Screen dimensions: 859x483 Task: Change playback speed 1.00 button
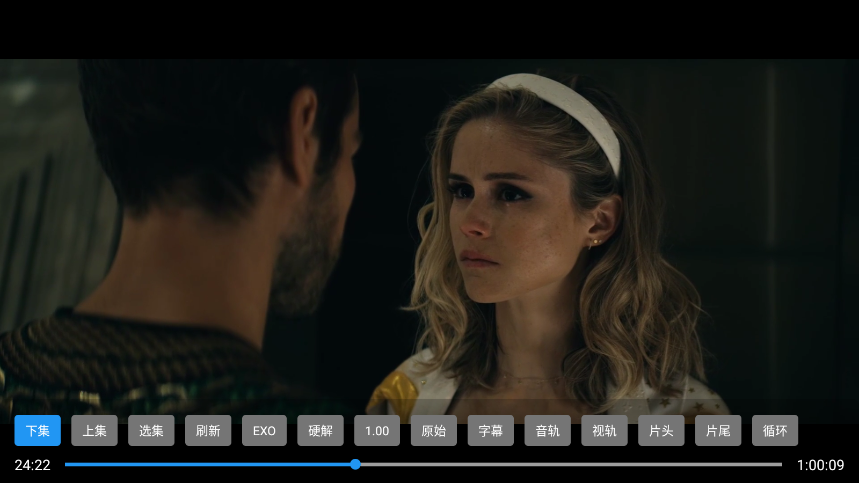377,430
